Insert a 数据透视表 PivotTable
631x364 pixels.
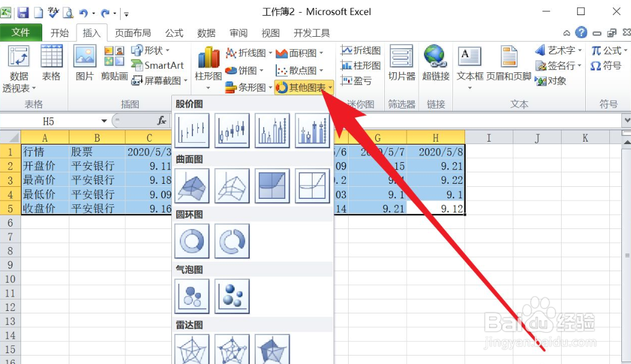tap(19, 69)
